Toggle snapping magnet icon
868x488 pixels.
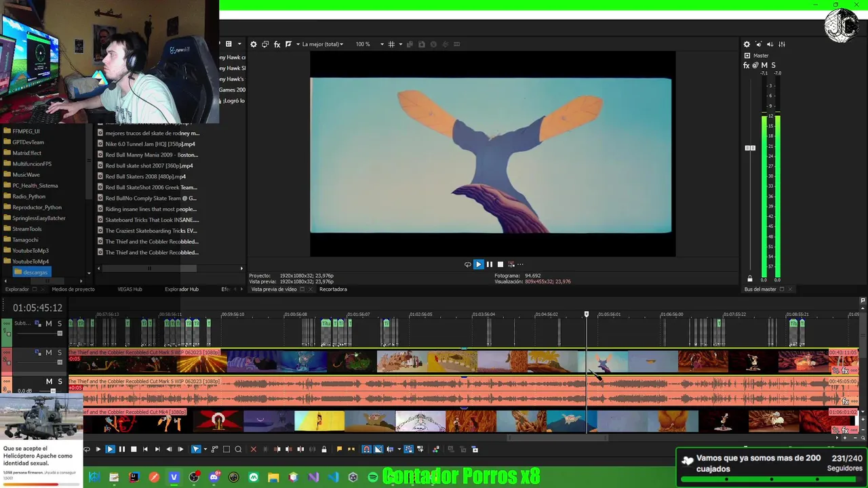366,449
